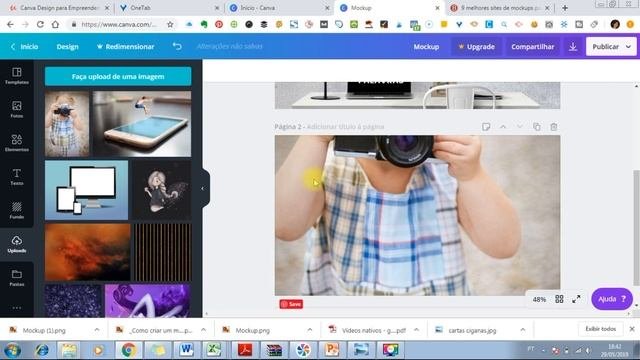Image resolution: width=640 pixels, height=360 pixels.
Task: Move Página 2 down
Action: coord(520,127)
